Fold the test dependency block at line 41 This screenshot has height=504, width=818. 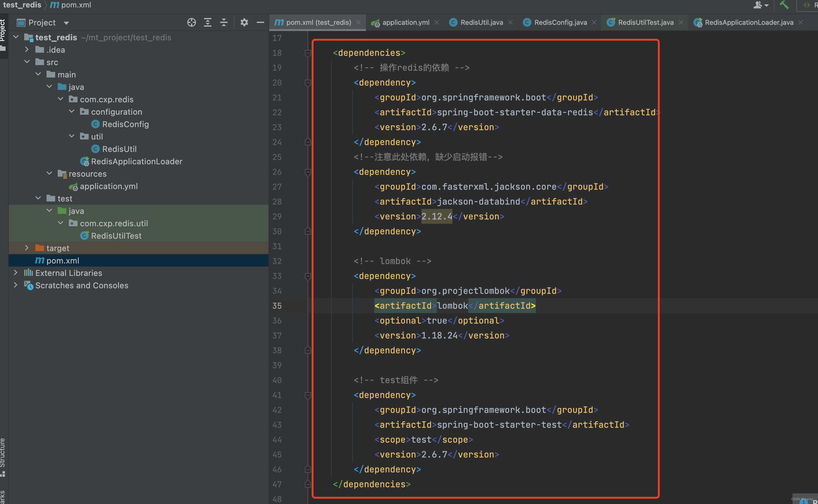tap(308, 395)
